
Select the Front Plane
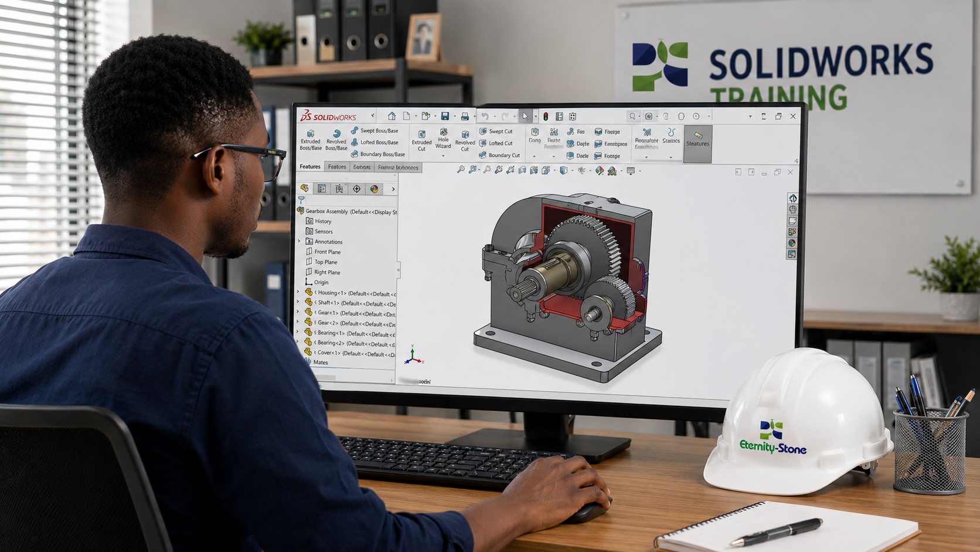point(323,252)
